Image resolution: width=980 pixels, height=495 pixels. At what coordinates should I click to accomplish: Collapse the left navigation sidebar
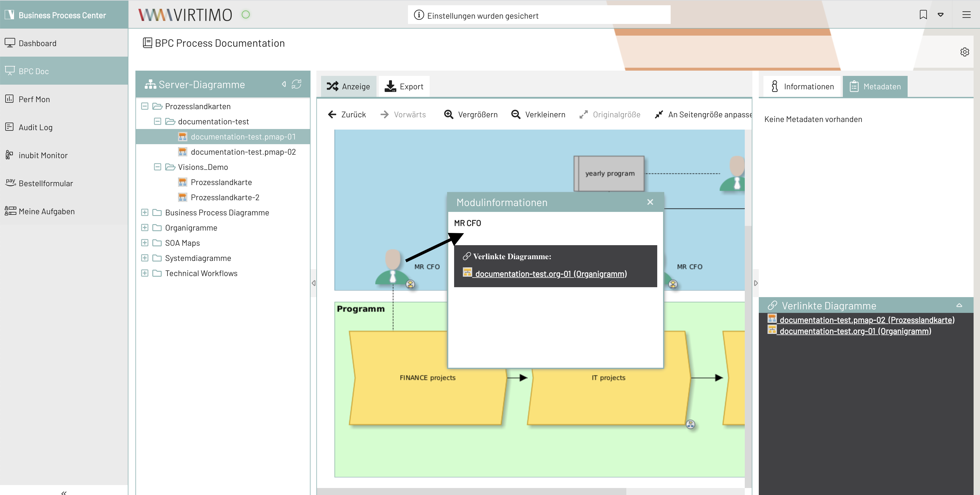click(x=64, y=492)
